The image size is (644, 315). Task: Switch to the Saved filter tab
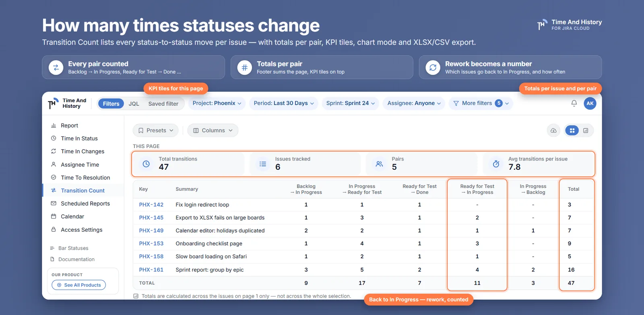point(163,103)
